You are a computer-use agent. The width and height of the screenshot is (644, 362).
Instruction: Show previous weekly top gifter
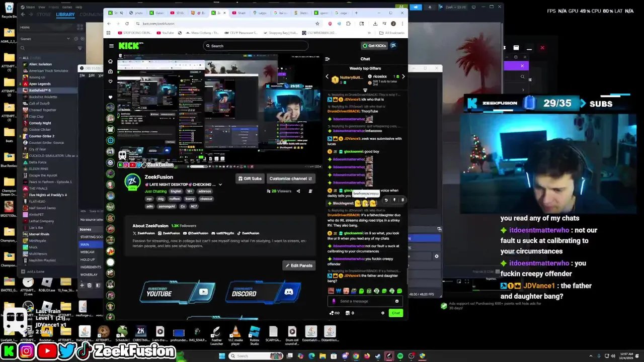327,77
